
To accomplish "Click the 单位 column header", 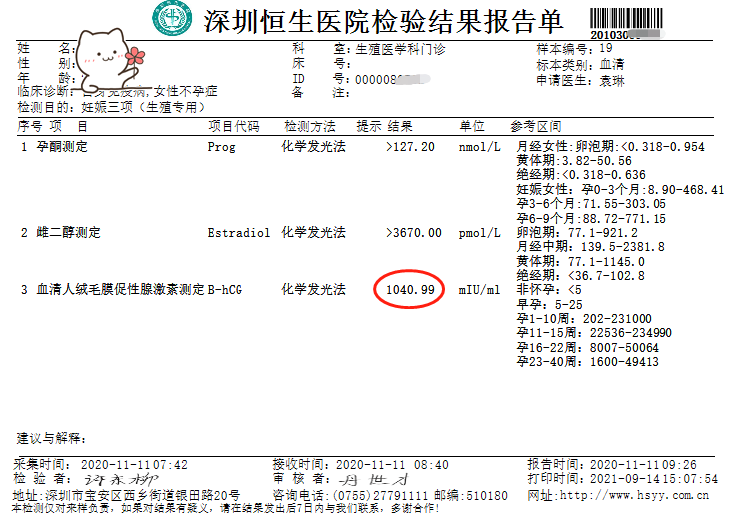I will (x=471, y=126).
